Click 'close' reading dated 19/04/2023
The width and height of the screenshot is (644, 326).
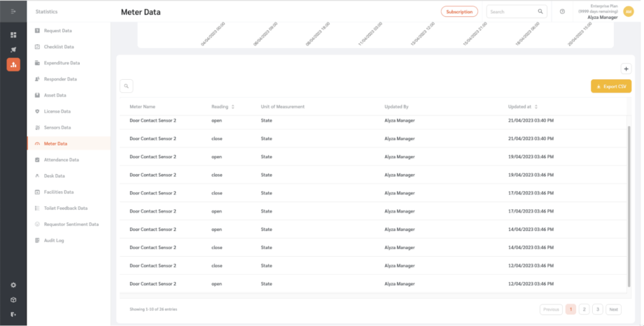coord(217,175)
